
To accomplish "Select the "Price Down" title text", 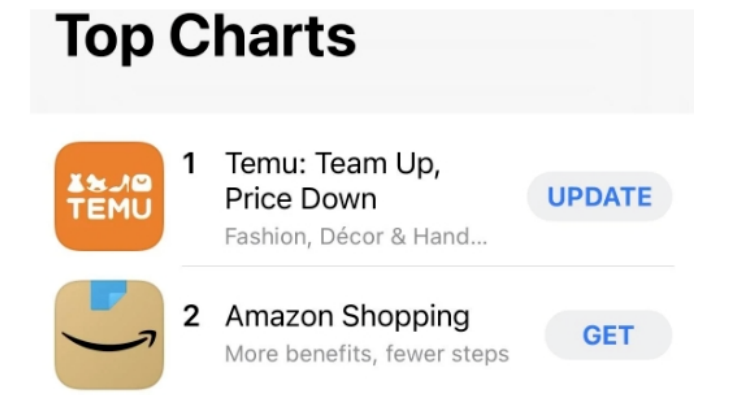I will [x=301, y=199].
